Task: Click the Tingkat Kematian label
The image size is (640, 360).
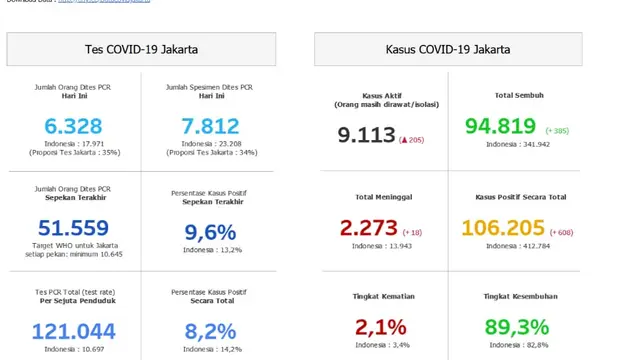Action: 384,296
